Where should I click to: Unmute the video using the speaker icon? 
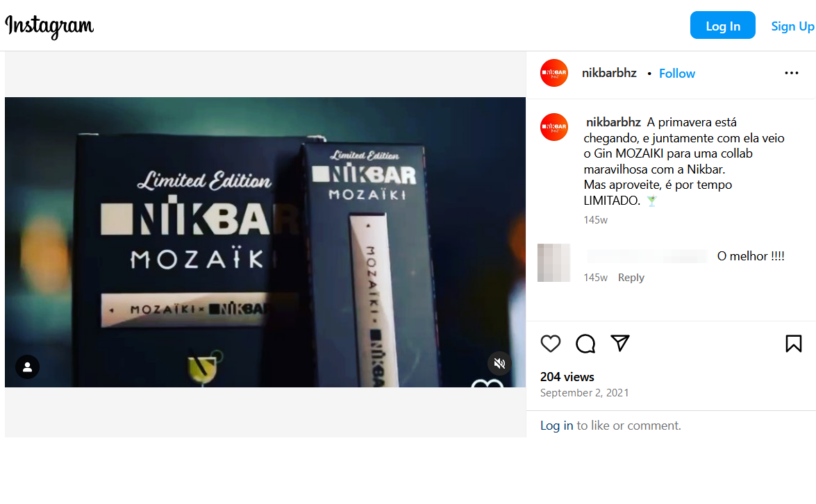tap(499, 363)
